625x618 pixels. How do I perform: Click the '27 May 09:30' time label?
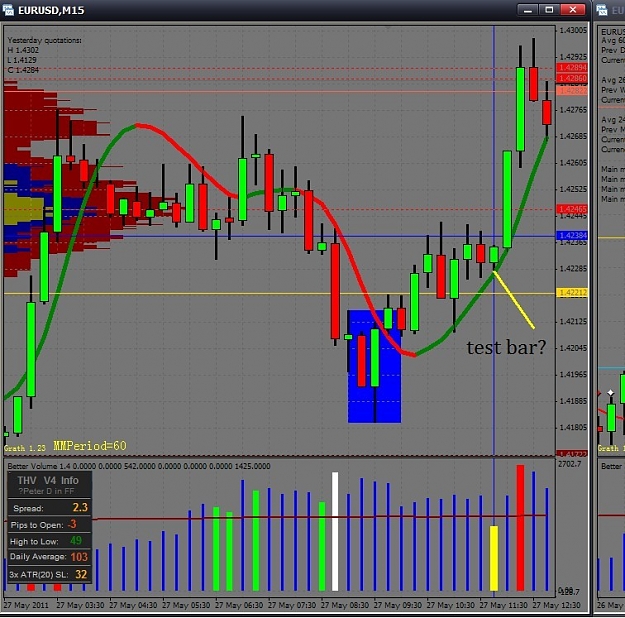click(397, 605)
